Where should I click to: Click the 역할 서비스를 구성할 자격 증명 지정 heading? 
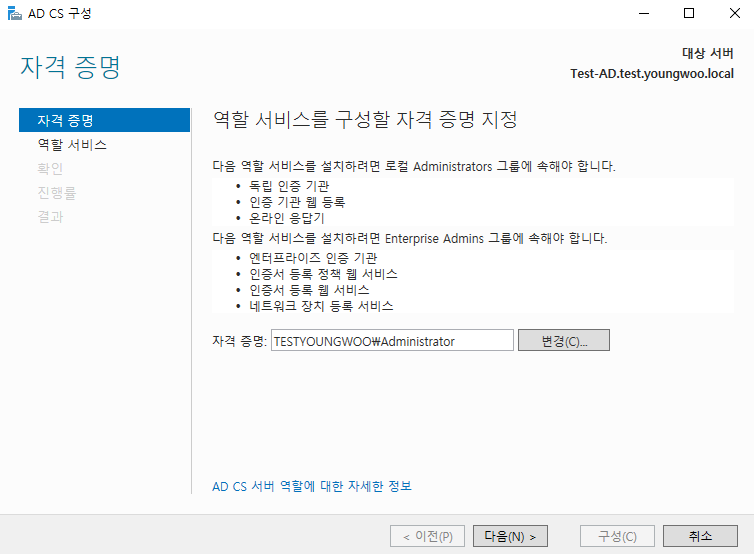(x=365, y=119)
